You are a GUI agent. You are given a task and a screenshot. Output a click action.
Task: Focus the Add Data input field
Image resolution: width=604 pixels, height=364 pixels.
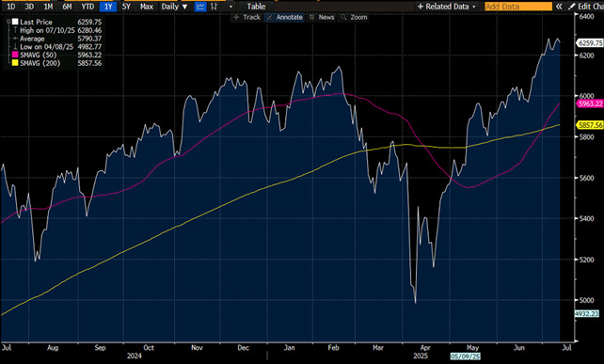point(518,7)
